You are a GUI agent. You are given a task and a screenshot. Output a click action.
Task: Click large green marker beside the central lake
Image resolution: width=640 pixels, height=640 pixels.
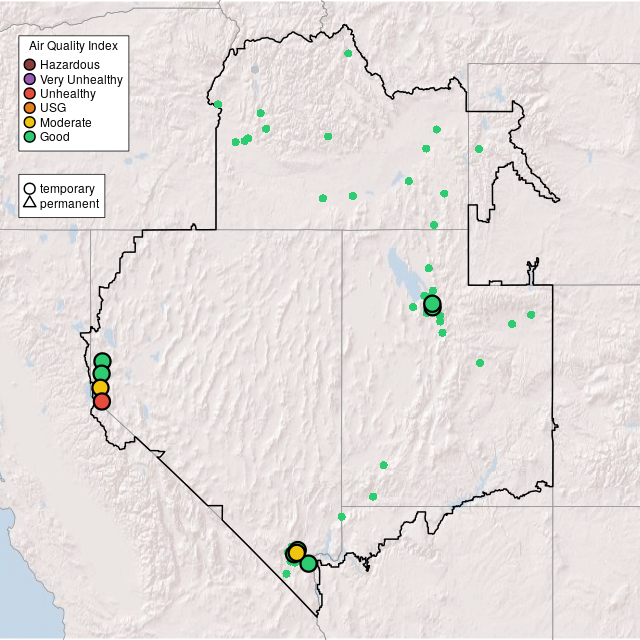(x=432, y=303)
